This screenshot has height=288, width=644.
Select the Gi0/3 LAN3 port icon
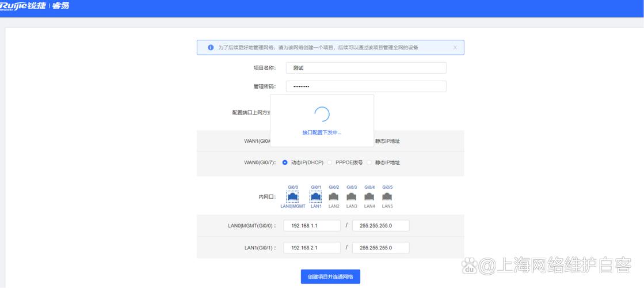[352, 197]
